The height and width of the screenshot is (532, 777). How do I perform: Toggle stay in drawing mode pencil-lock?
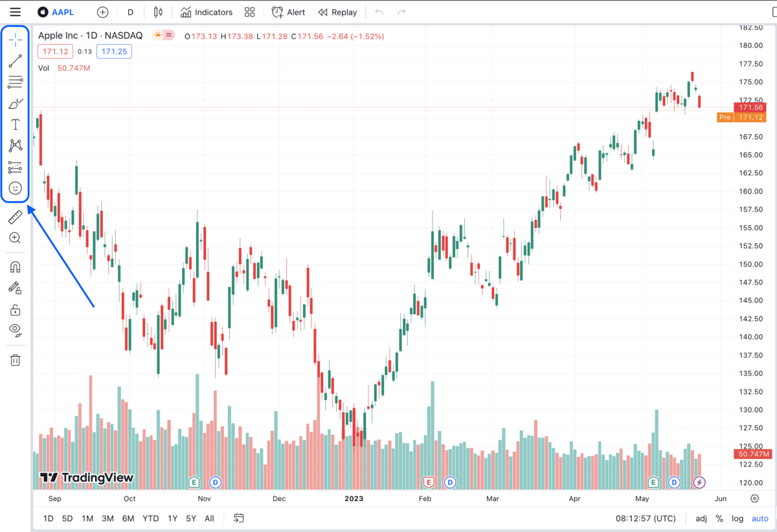16,288
